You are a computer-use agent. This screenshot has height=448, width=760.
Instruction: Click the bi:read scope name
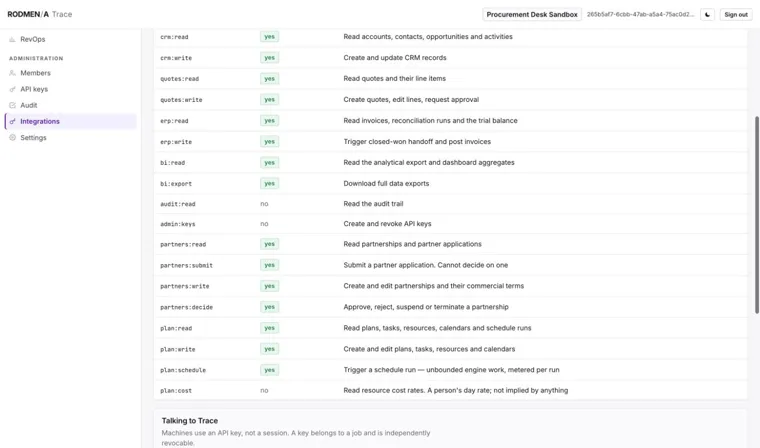pos(173,163)
